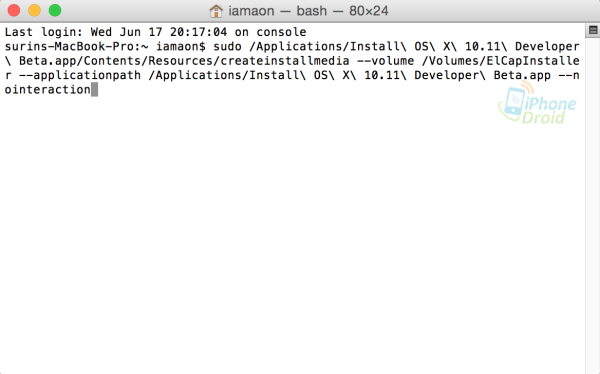Viewport: 600px width, 374px height.
Task: Click the word console on first line
Action: pos(281,32)
